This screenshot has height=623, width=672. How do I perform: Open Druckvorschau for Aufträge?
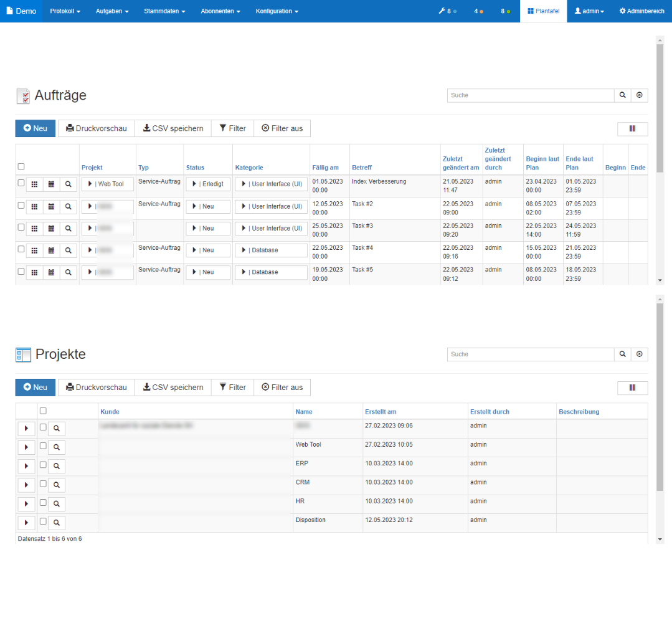97,128
